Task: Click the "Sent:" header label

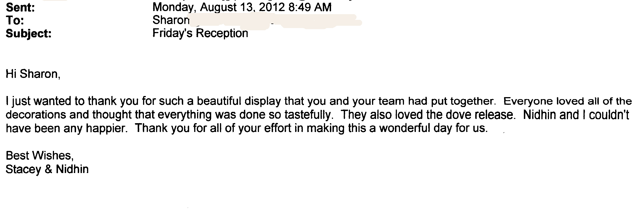Action: pos(20,8)
